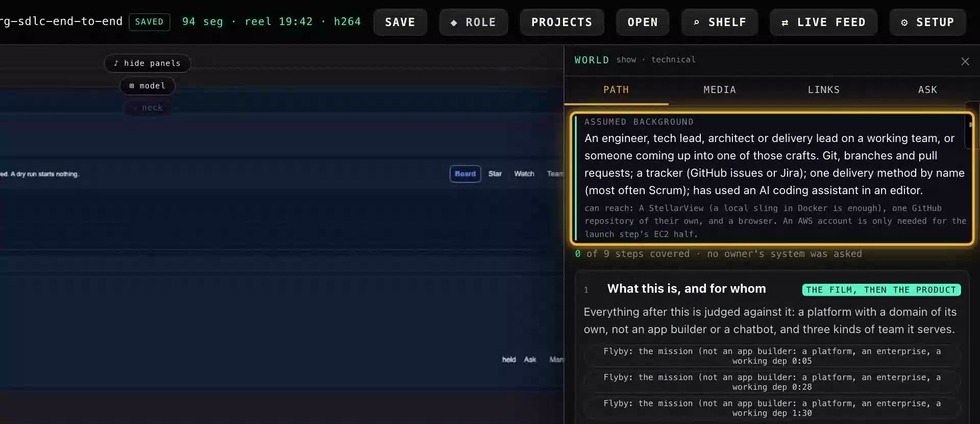The height and width of the screenshot is (424, 980).
Task: Click Star in the preview toolbar
Action: (495, 174)
